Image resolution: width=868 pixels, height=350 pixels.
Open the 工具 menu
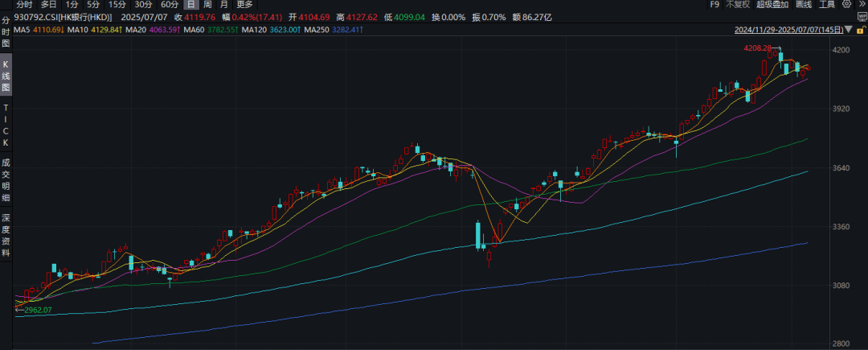pos(827,5)
